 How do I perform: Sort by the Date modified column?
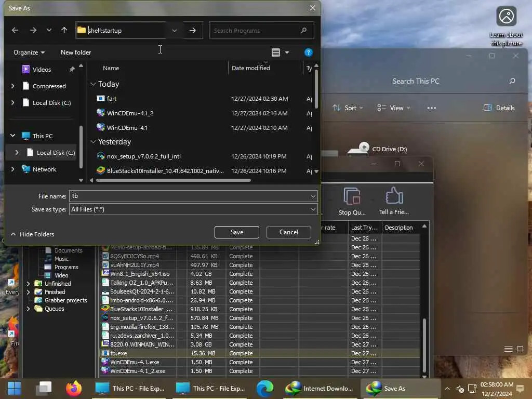(x=251, y=68)
